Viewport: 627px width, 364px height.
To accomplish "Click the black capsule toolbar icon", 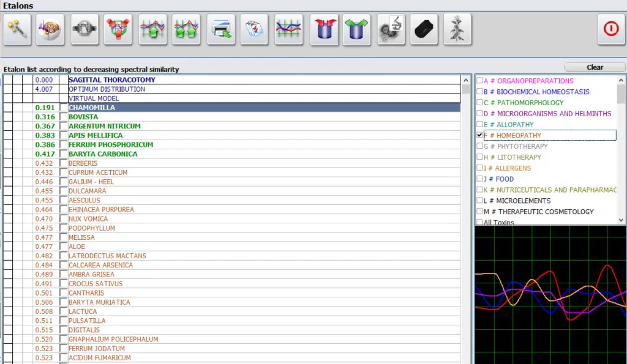I will [424, 29].
